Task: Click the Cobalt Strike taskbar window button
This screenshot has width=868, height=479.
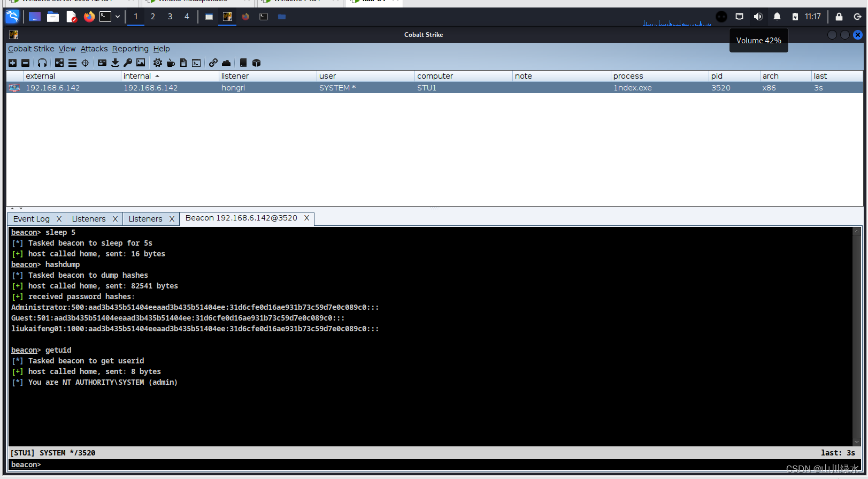Action: click(227, 17)
